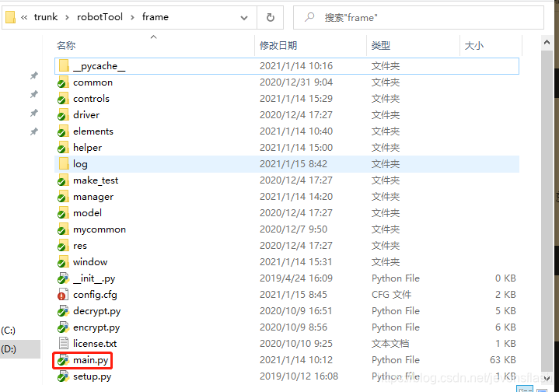Click the main.py Python file icon
The width and height of the screenshot is (559, 392).
click(x=63, y=360)
